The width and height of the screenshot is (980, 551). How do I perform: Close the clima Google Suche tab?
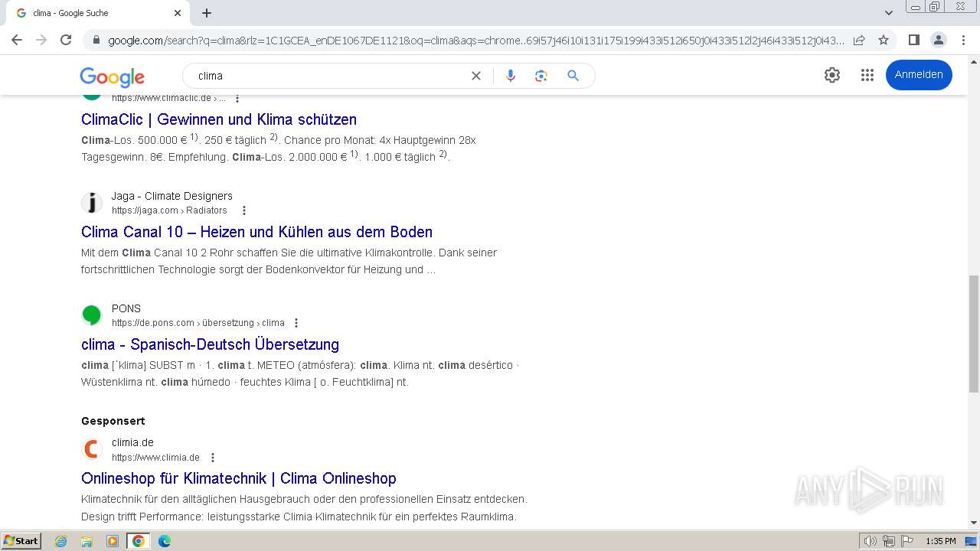tap(178, 13)
